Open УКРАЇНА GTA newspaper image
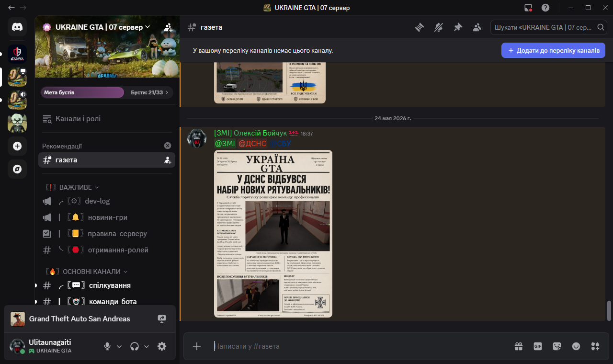 coord(273,234)
